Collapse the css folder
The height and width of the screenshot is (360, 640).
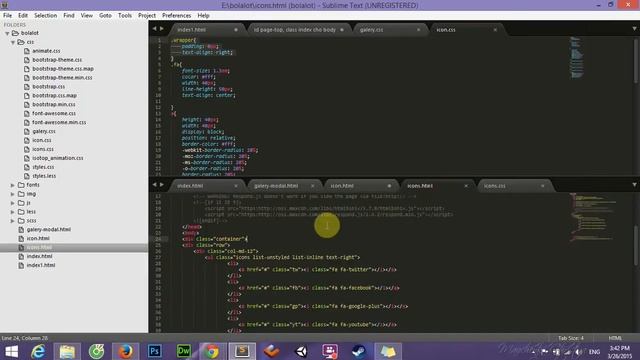[13, 42]
